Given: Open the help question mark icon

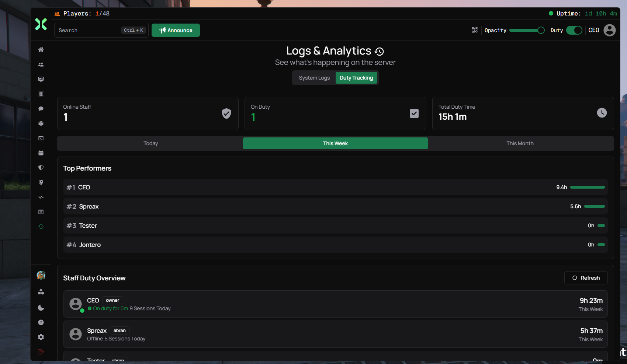Looking at the screenshot, I should click(41, 322).
